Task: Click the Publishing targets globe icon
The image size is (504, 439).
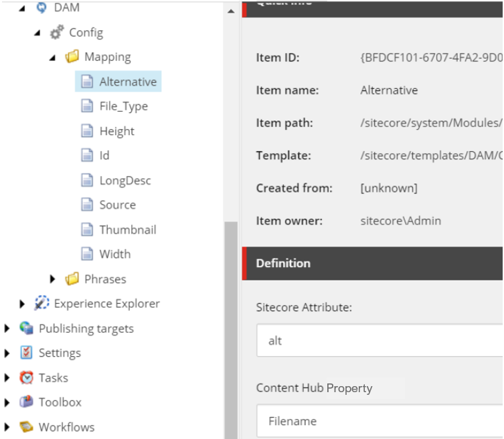Action: click(x=27, y=328)
